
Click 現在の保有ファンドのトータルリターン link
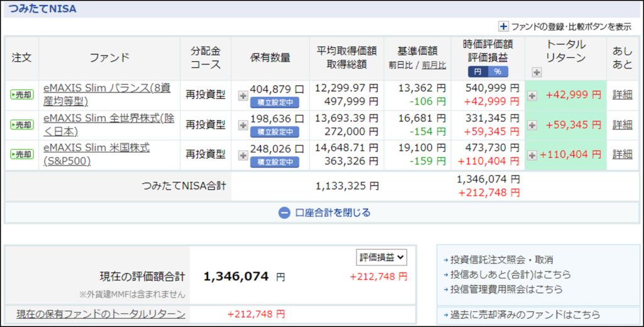(x=101, y=314)
